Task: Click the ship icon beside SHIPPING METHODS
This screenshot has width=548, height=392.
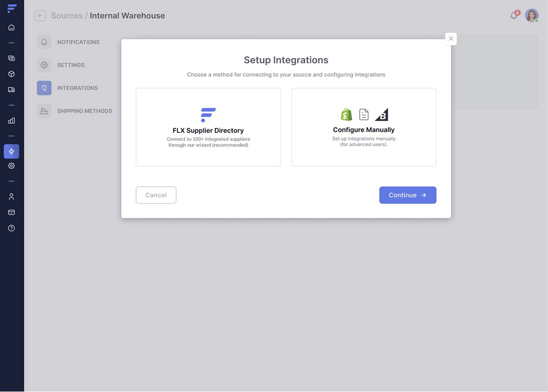Action: tap(44, 111)
